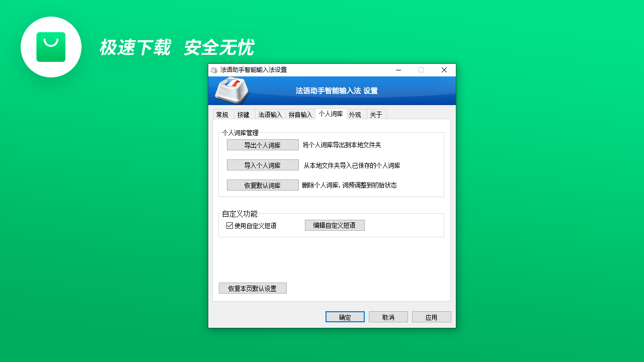The image size is (644, 362).
Task: Click the input method icon in title bar
Action: click(216, 70)
